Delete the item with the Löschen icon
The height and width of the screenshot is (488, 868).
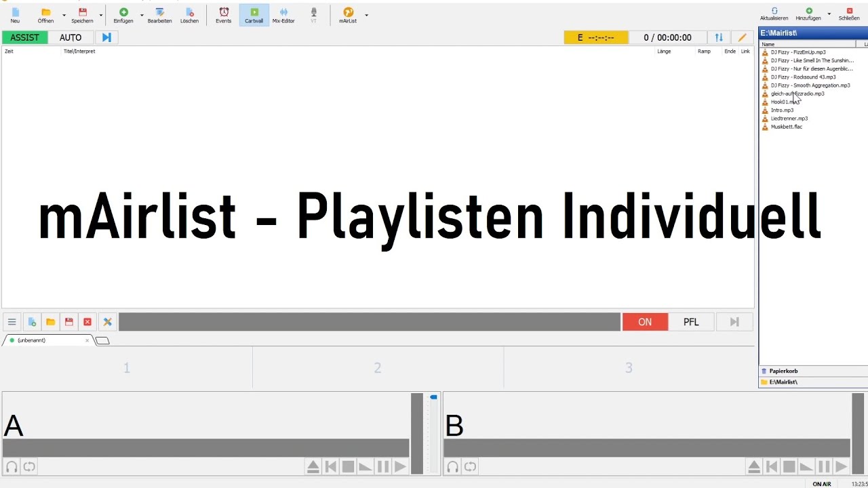(190, 15)
